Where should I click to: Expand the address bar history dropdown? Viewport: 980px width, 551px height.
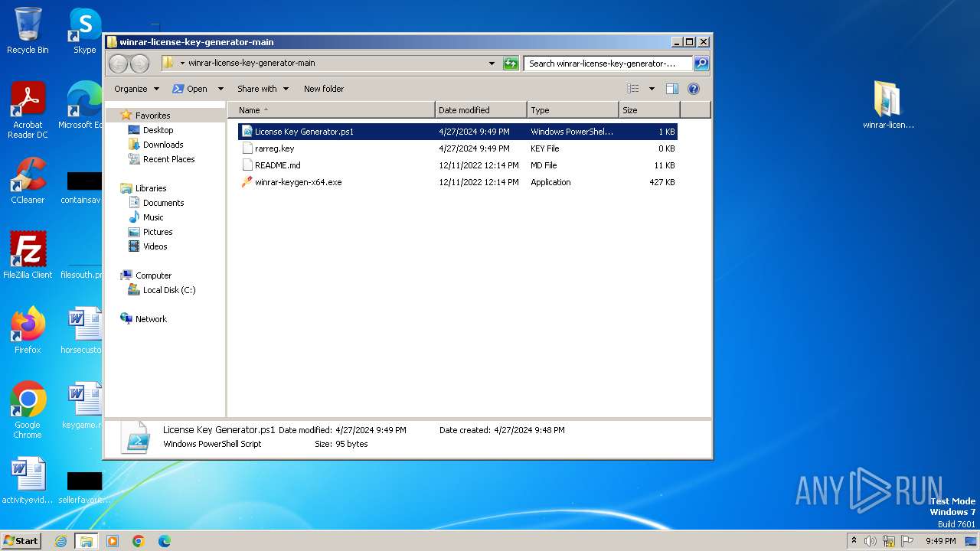492,64
